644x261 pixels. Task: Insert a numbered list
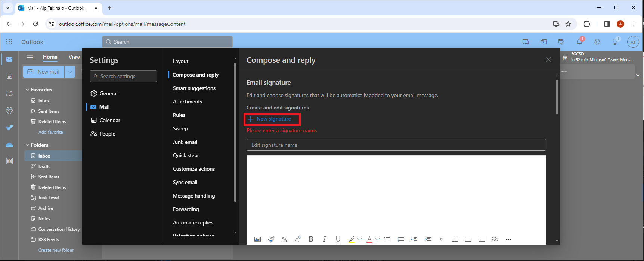(401, 239)
